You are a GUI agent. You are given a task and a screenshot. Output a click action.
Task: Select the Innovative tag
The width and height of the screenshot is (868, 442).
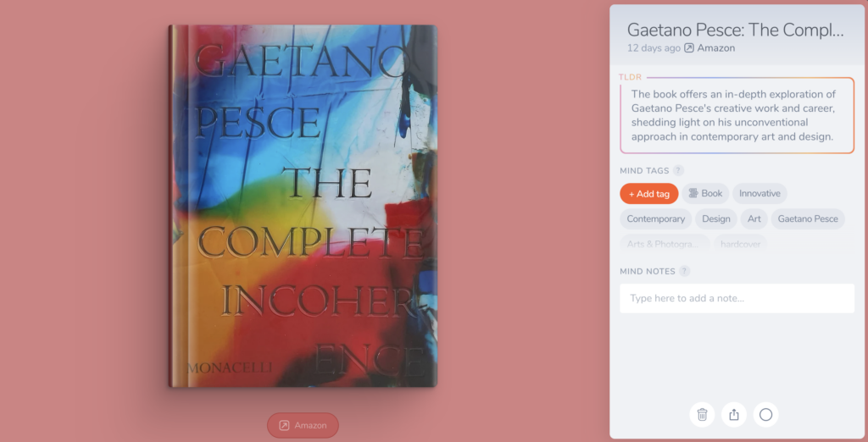(x=759, y=194)
